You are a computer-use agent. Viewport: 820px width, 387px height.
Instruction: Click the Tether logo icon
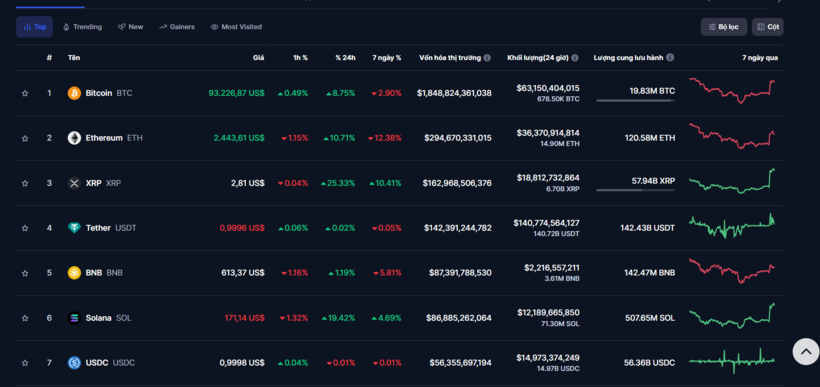pos(74,228)
